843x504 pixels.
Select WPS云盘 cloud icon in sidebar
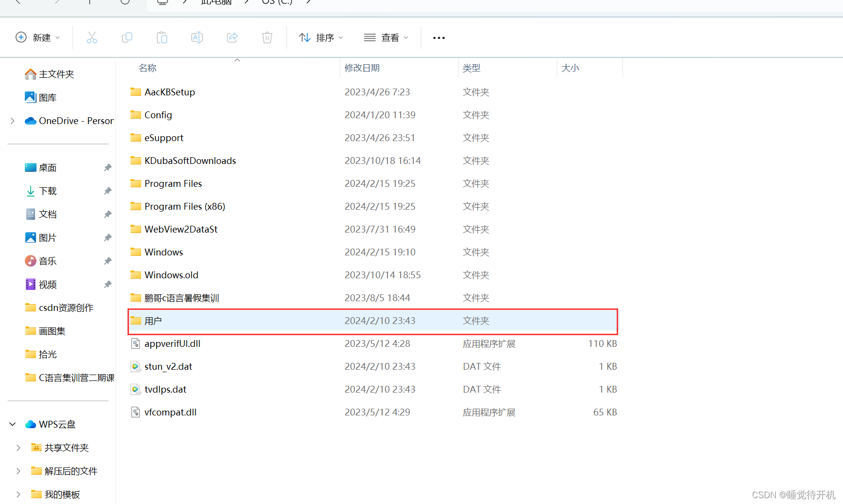pos(31,424)
